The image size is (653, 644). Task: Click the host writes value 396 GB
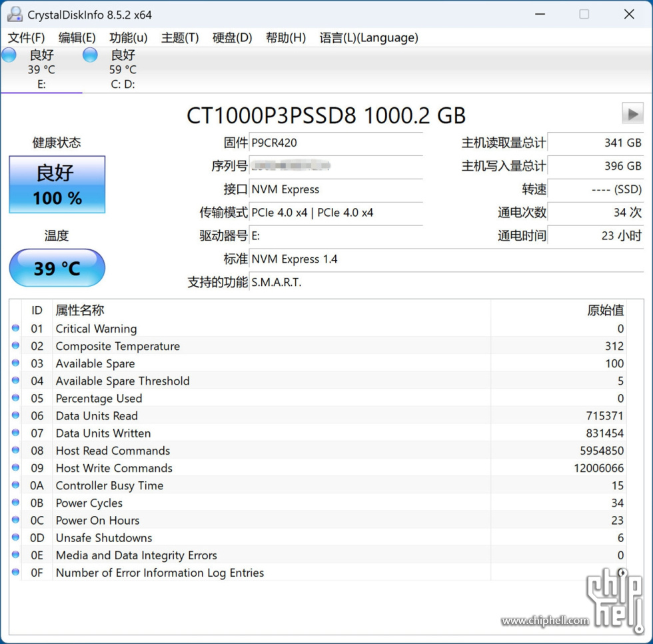(596, 166)
